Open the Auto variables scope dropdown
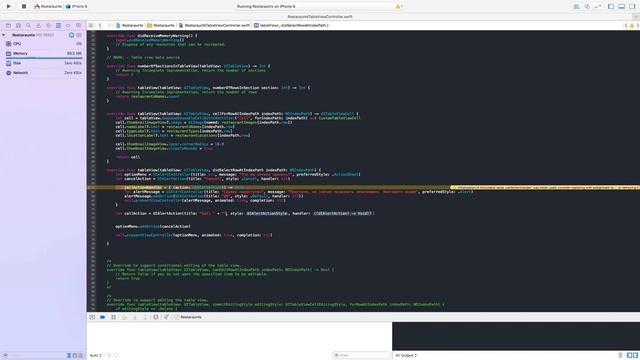This screenshot has height=360, width=640. (x=96, y=356)
